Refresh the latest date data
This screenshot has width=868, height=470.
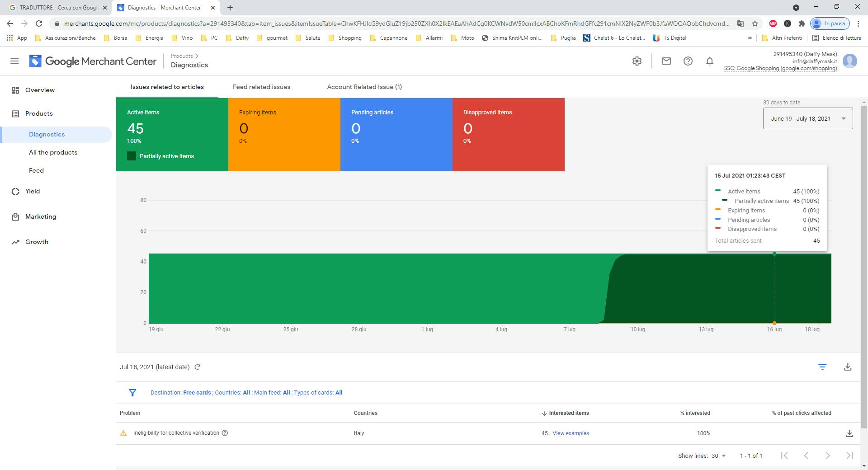click(x=198, y=367)
